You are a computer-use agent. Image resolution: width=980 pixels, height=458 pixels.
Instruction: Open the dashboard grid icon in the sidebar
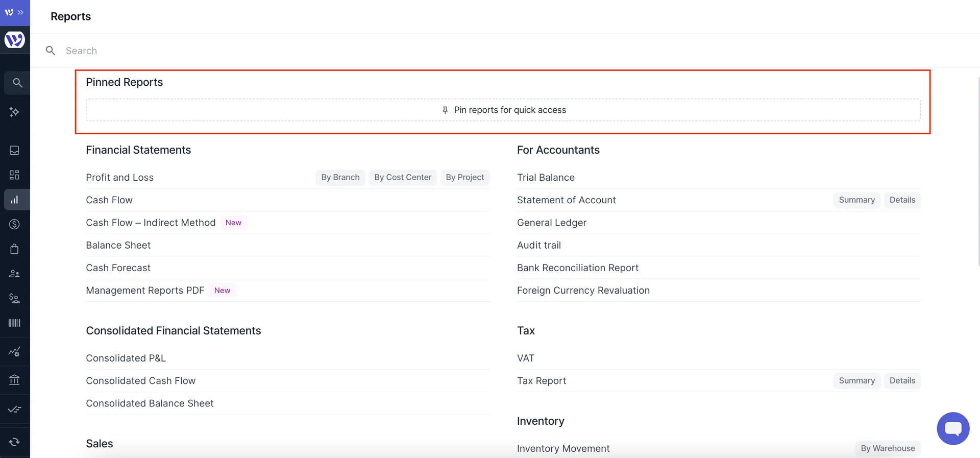[14, 175]
